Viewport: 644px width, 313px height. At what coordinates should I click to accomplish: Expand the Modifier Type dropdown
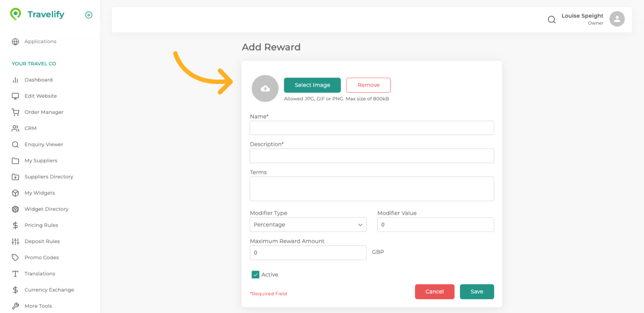click(308, 225)
